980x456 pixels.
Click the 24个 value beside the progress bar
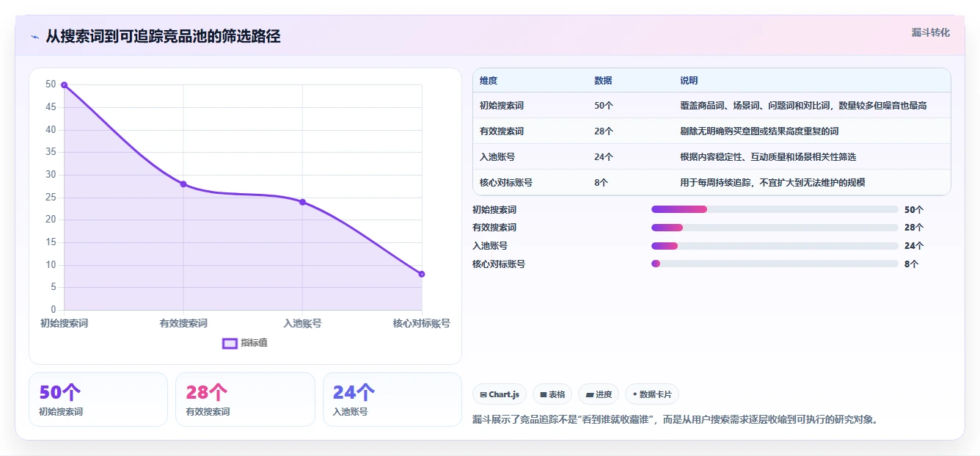click(914, 246)
